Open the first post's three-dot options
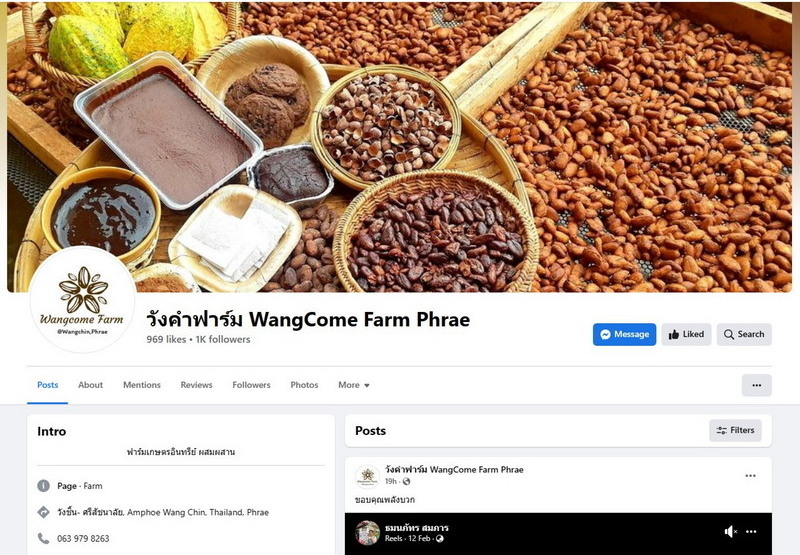The width and height of the screenshot is (800, 555). tap(751, 475)
